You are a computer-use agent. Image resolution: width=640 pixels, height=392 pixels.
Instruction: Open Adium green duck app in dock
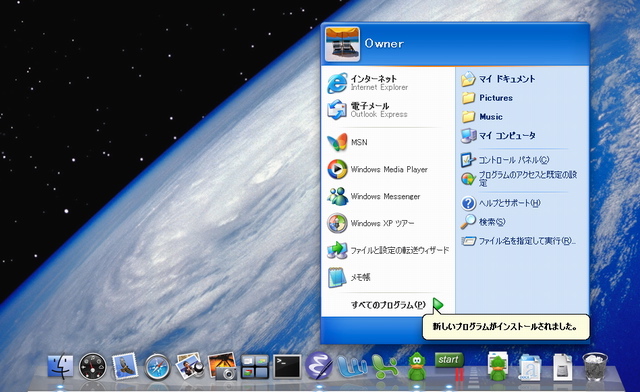click(x=416, y=366)
